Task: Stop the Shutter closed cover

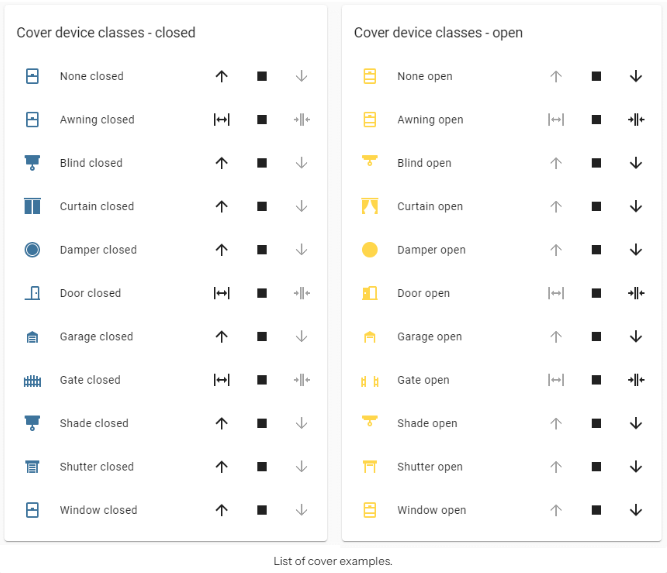Action: coord(262,467)
